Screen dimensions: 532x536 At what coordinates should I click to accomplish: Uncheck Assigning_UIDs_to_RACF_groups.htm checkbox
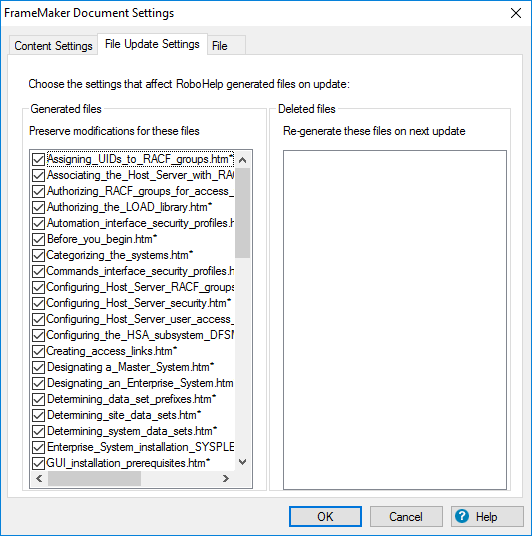pos(38,159)
